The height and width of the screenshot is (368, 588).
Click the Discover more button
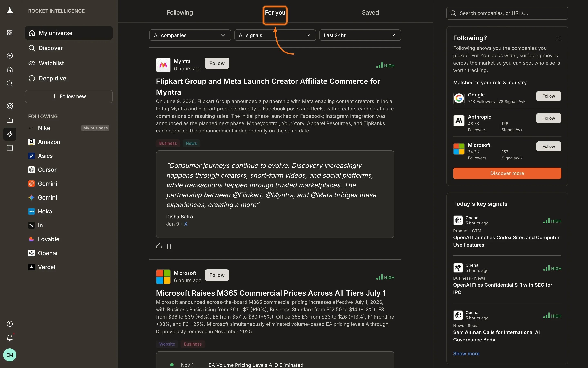point(507,173)
